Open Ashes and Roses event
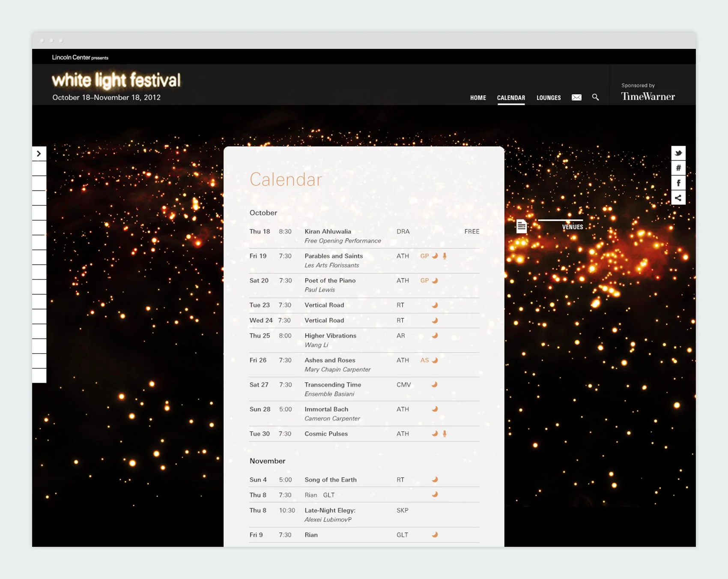The width and height of the screenshot is (728, 579). pos(330,360)
